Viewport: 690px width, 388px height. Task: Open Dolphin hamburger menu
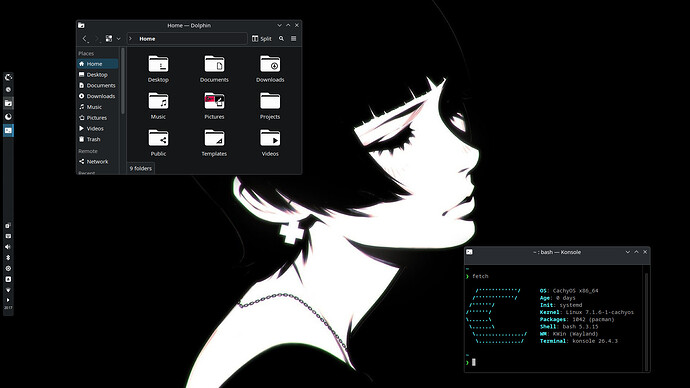point(294,39)
